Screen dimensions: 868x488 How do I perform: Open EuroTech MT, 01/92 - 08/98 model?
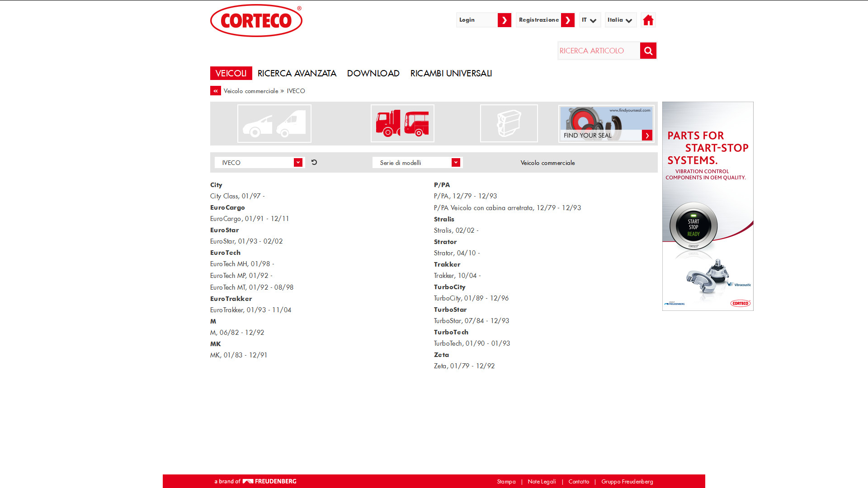(x=252, y=287)
